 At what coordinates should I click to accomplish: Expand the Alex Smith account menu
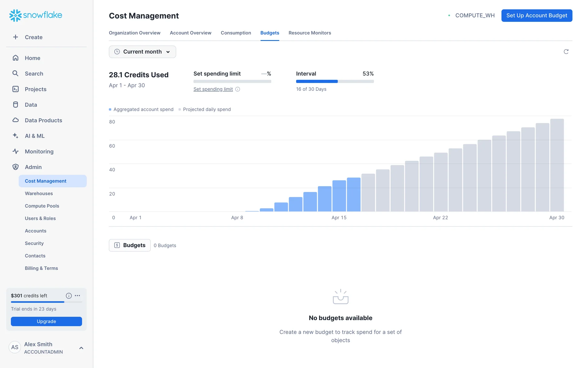point(81,348)
